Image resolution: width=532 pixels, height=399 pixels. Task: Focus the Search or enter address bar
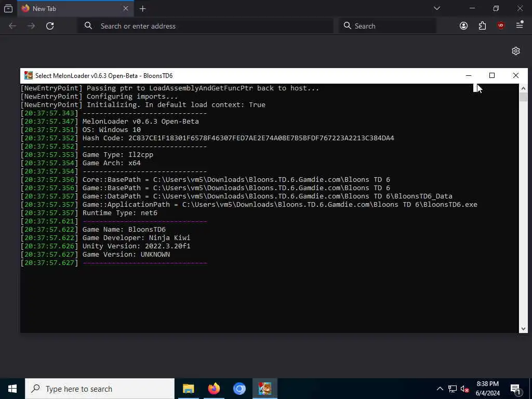click(206, 26)
